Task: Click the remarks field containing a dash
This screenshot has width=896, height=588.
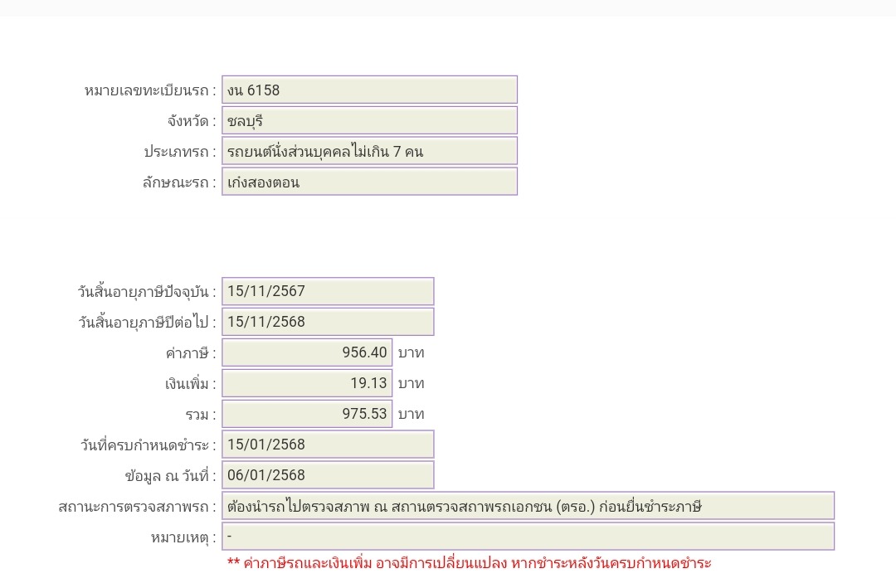Action: click(528, 537)
